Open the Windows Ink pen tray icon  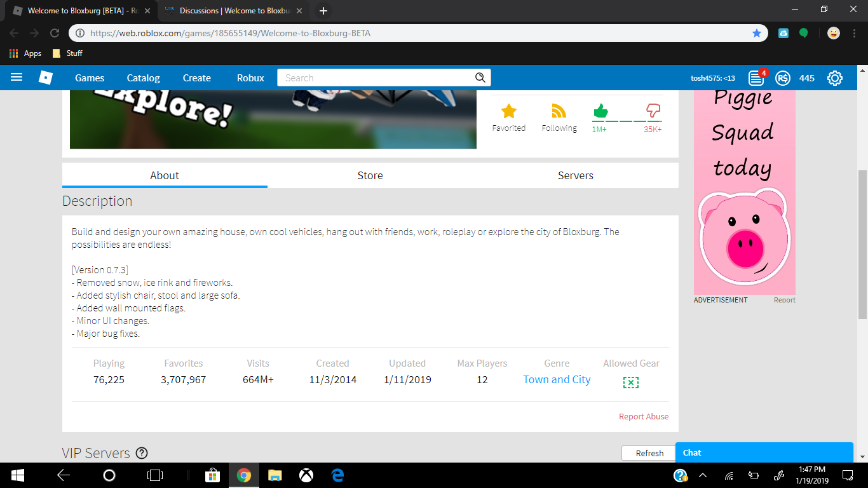coord(779,475)
